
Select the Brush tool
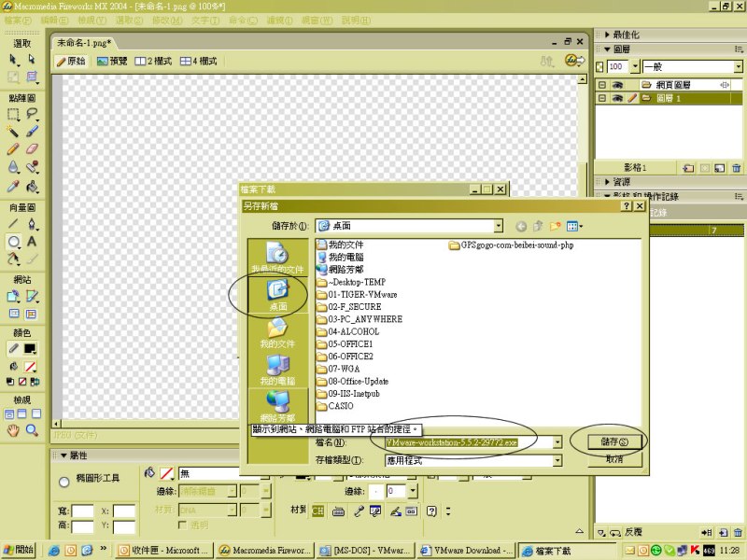pyautogui.click(x=32, y=132)
